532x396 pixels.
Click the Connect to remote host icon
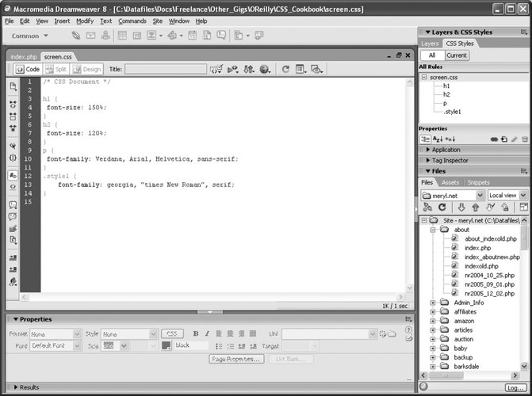coord(427,208)
